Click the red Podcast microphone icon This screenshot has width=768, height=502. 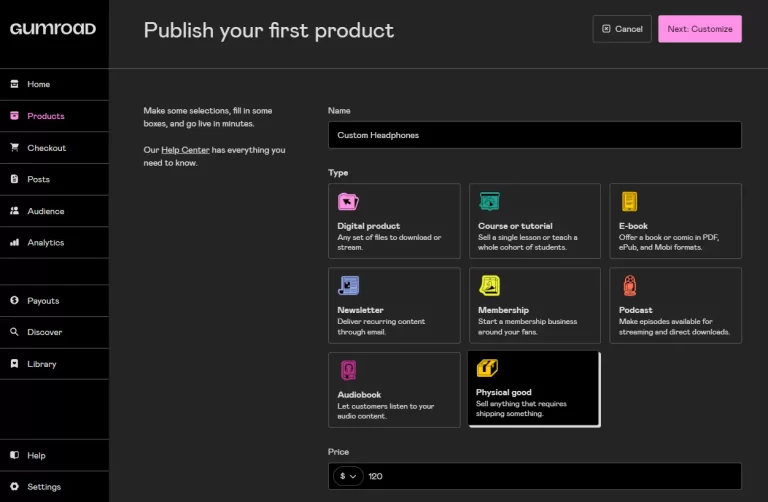pos(629,286)
